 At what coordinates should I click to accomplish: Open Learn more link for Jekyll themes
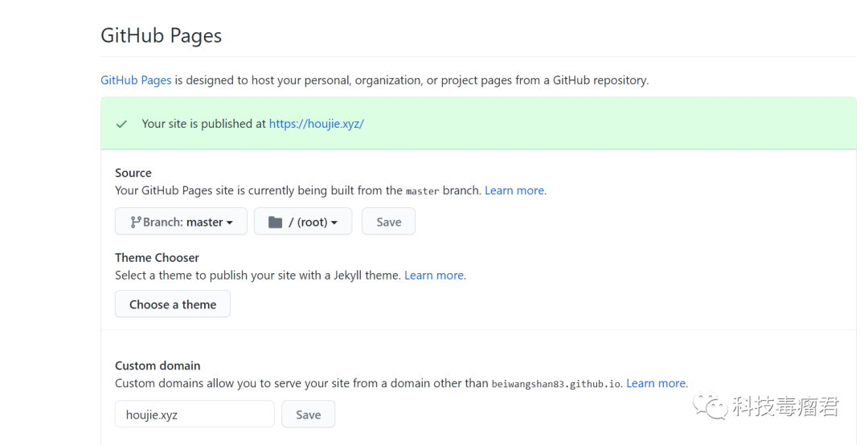[x=434, y=275]
